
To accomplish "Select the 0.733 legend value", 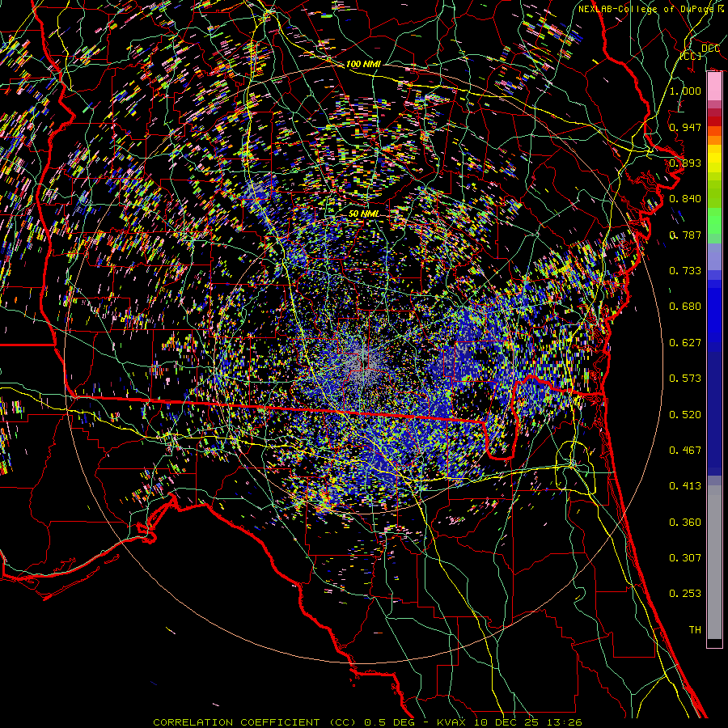I will [685, 271].
